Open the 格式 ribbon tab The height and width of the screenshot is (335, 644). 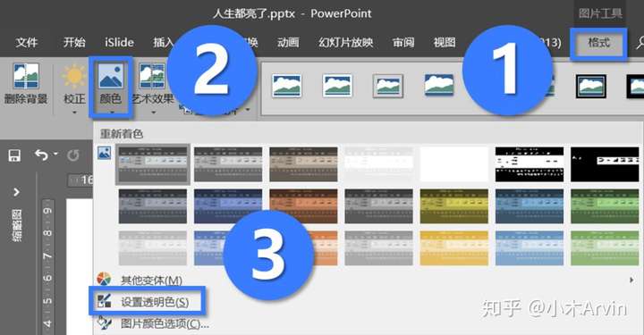[598, 43]
